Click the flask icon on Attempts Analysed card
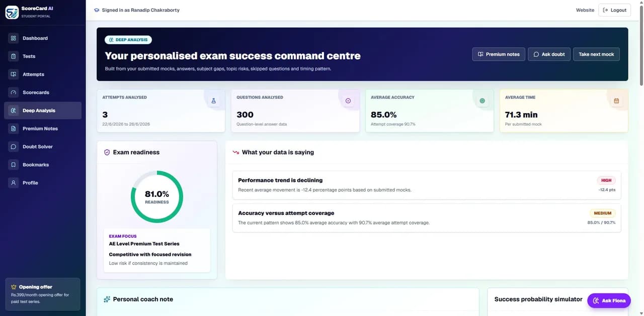 (x=213, y=101)
